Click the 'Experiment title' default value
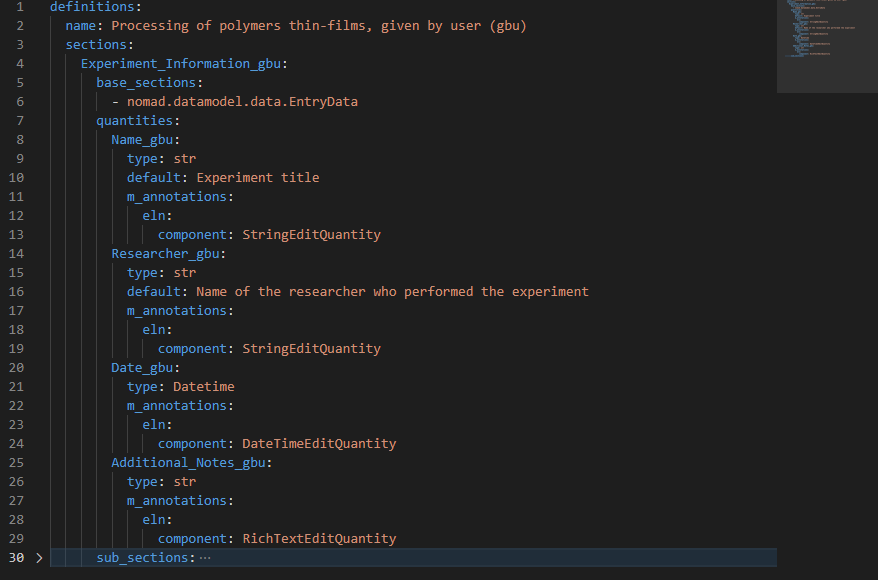This screenshot has width=878, height=580. tap(258, 177)
